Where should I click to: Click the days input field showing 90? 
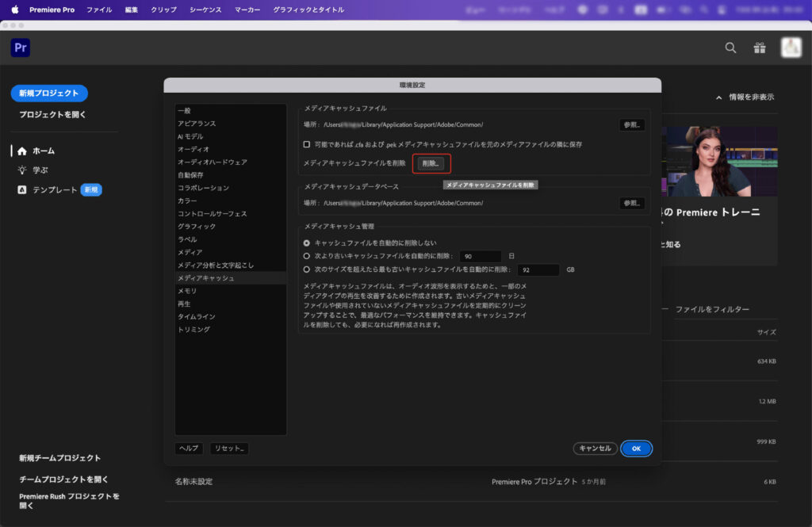481,256
